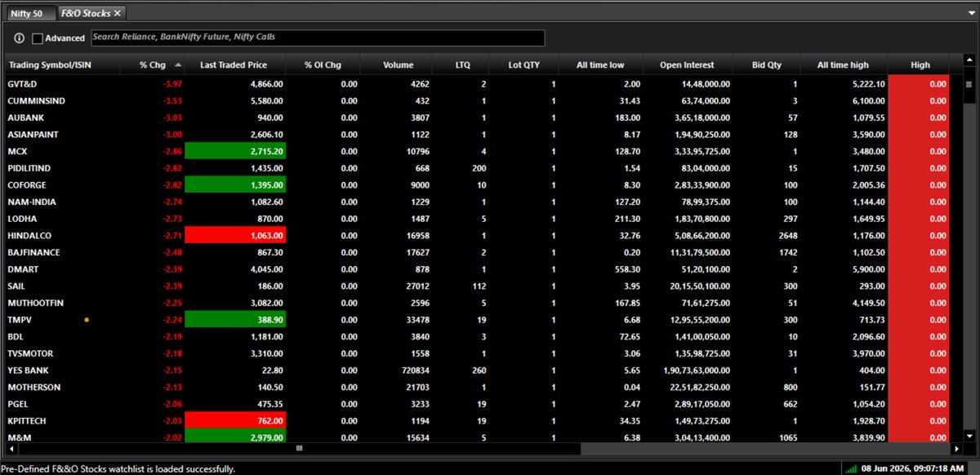
Task: Select the YES BANK symbol
Action: pyautogui.click(x=27, y=371)
